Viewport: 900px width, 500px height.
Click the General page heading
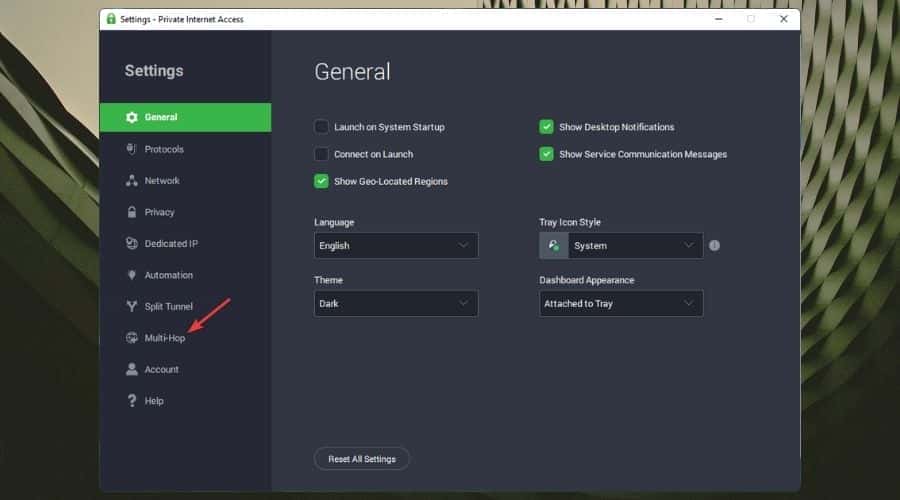352,72
